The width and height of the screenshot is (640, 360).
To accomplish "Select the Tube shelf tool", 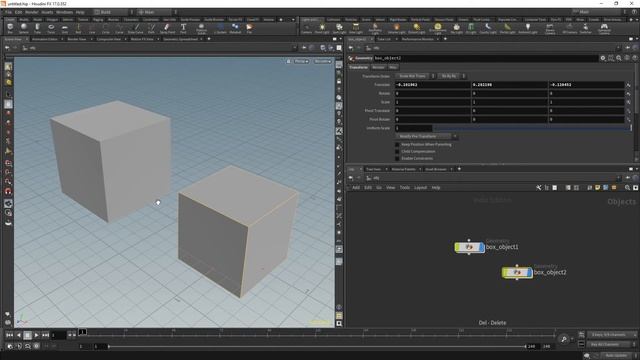I will point(37,28).
